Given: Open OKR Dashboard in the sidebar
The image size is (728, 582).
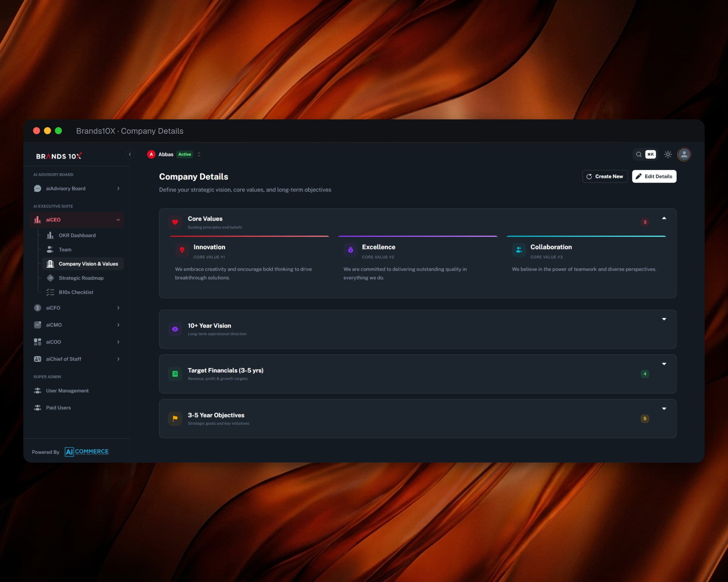Looking at the screenshot, I should [x=83, y=236].
